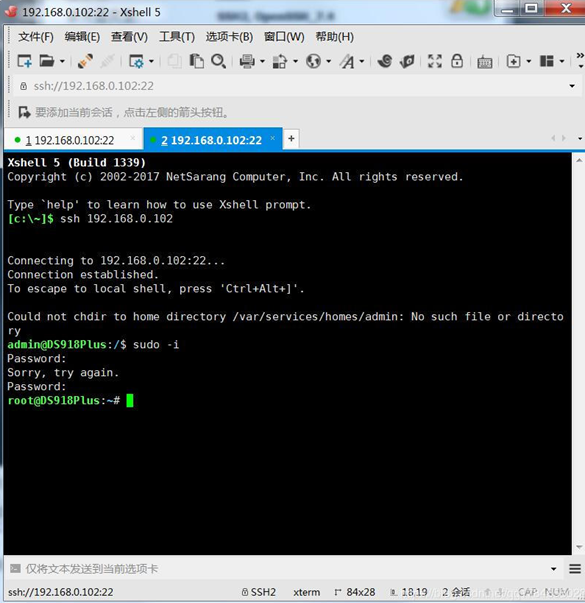Image resolution: width=585 pixels, height=603 pixels.
Task: Click the compose bar input field
Action: pos(285,569)
